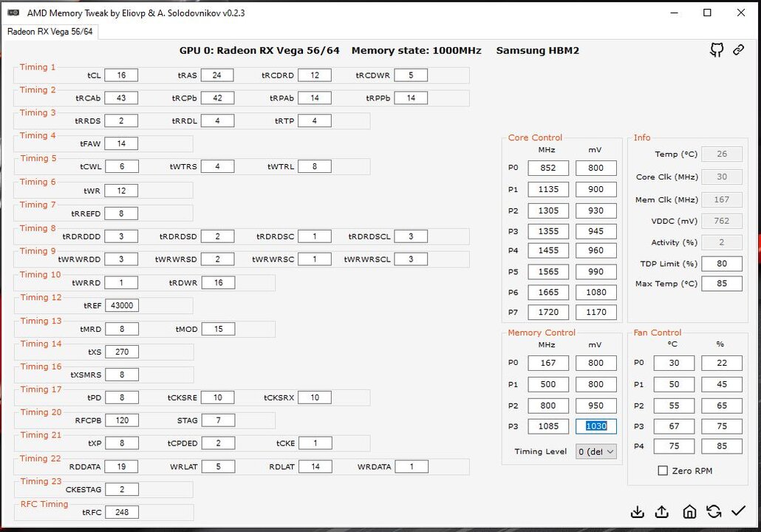Screen dimensions: 761x532
Task: Enable the Zero RPM checkbox
Action: (663, 471)
